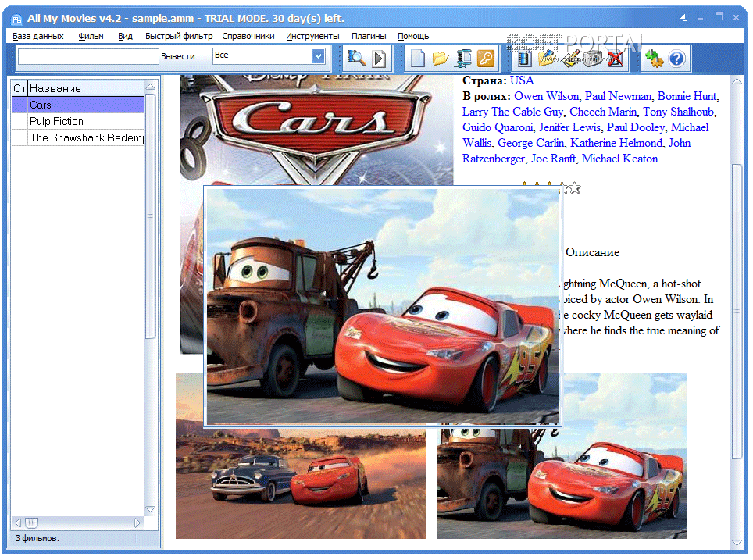
Task: Click the camera screenshot toolbar icon
Action: coord(593,59)
